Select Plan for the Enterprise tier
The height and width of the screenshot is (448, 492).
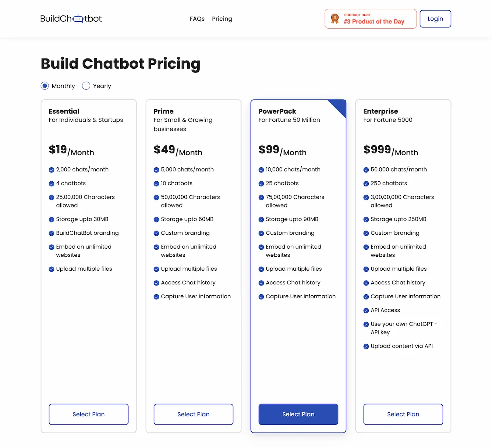[x=403, y=414]
